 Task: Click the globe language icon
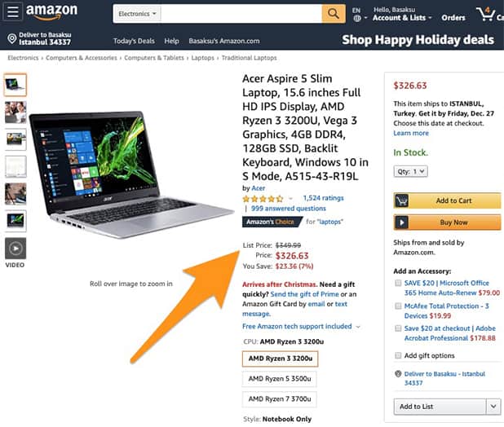(356, 18)
